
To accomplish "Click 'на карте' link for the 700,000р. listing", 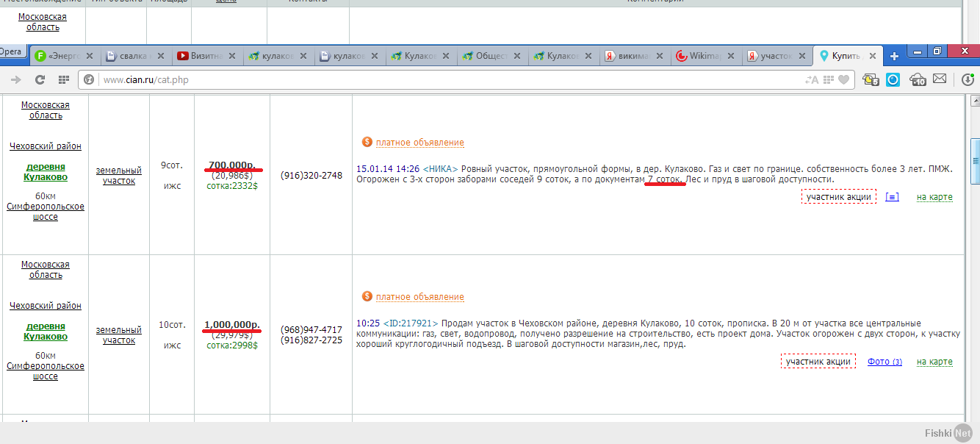I will (x=934, y=197).
